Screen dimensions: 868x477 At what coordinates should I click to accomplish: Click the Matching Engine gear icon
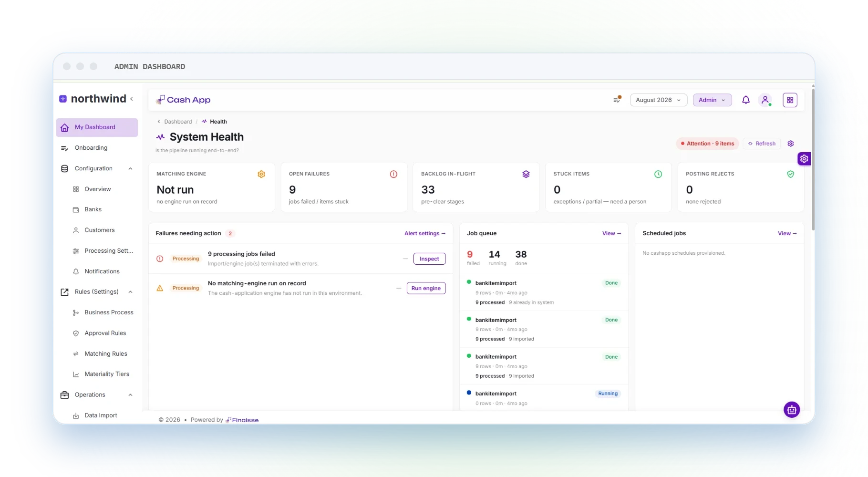(x=261, y=174)
